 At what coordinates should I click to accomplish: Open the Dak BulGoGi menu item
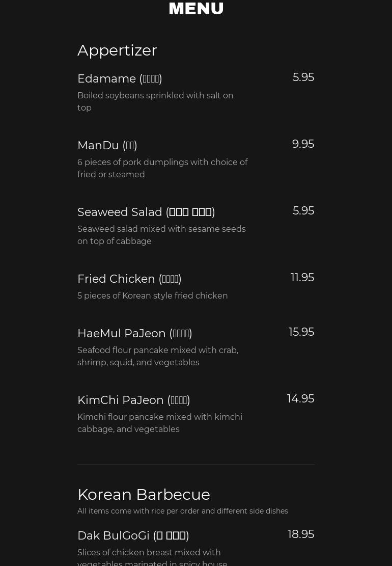click(133, 535)
